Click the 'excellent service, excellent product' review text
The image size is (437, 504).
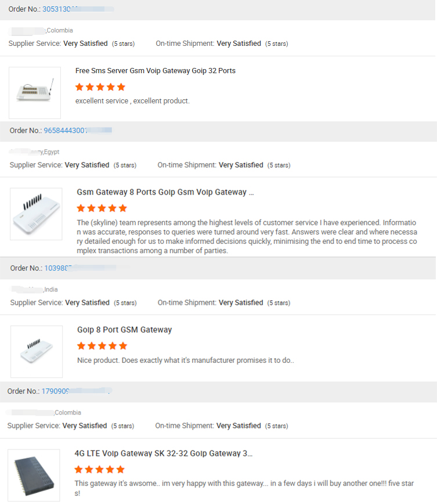132,101
